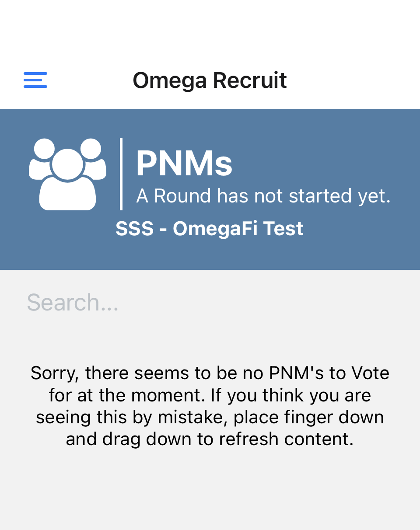This screenshot has height=530, width=420.
Task: Click the SSS - OmegaFi Test chapter label
Action: click(210, 229)
